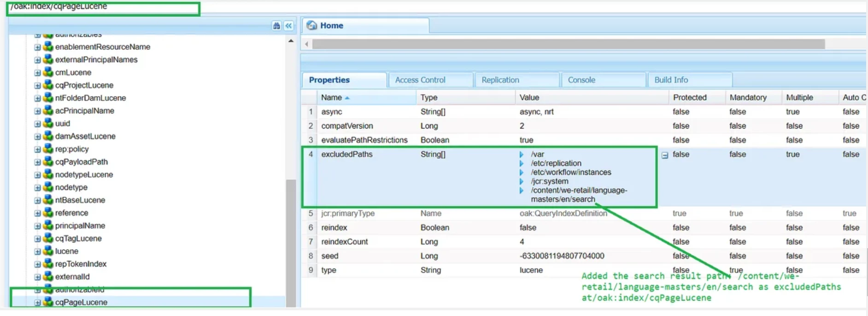Select the evaluatePathRestrictions property name

pos(364,140)
